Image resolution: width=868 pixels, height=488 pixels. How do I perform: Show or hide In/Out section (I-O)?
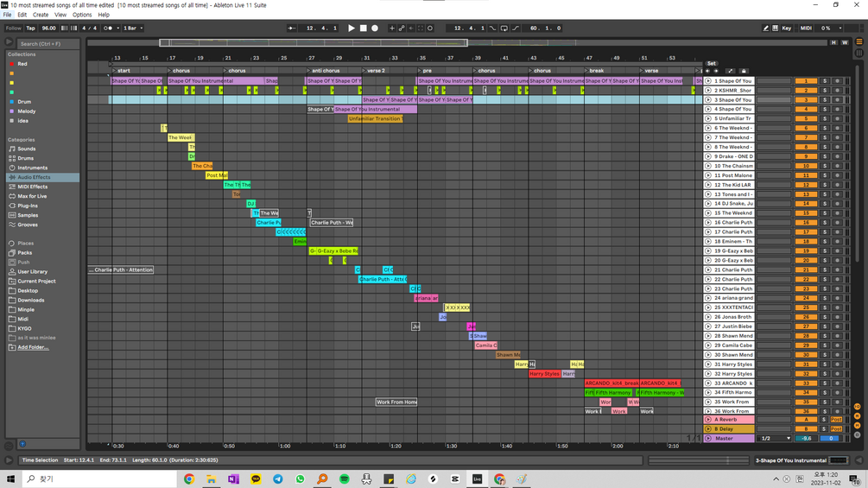point(857,407)
